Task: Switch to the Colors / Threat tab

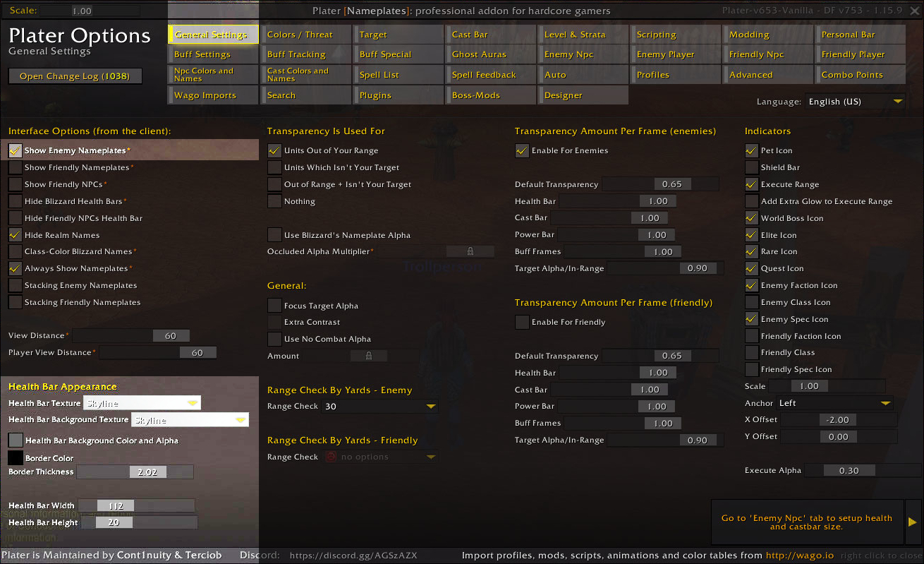Action: tap(305, 35)
